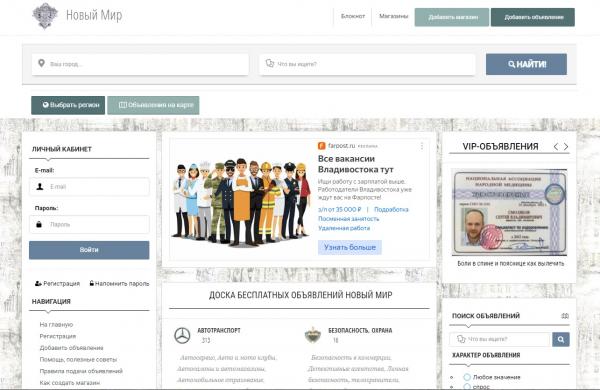Show previous VIP ad with left arrow
Viewport: 600px width, 390px height.
coord(556,146)
